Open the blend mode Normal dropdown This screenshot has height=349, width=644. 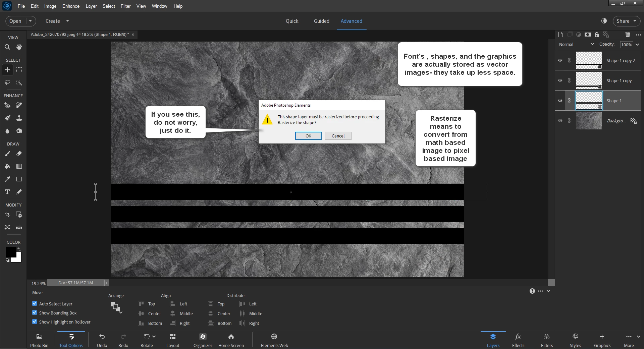click(576, 44)
